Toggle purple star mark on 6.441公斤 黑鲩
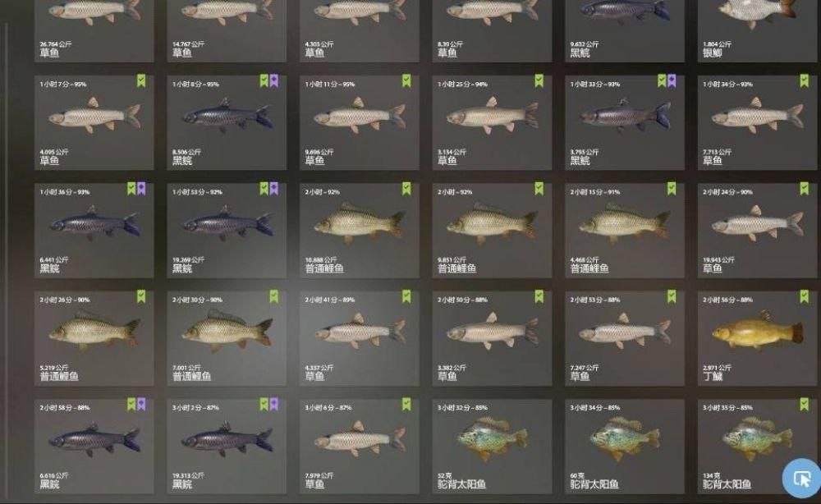 coord(141,189)
